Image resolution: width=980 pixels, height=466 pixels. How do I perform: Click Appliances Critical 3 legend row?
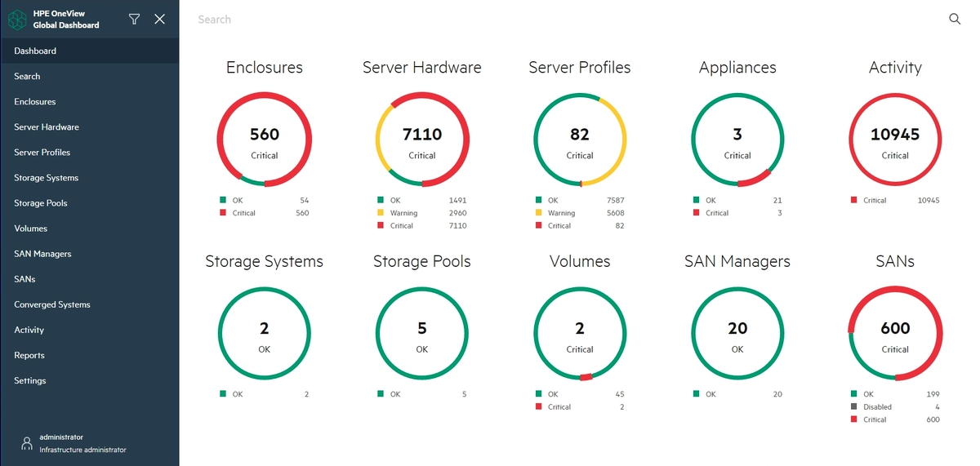[x=737, y=213]
